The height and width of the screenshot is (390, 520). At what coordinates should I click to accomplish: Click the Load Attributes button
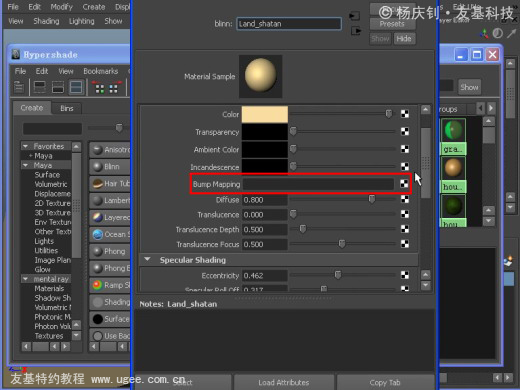point(284,382)
